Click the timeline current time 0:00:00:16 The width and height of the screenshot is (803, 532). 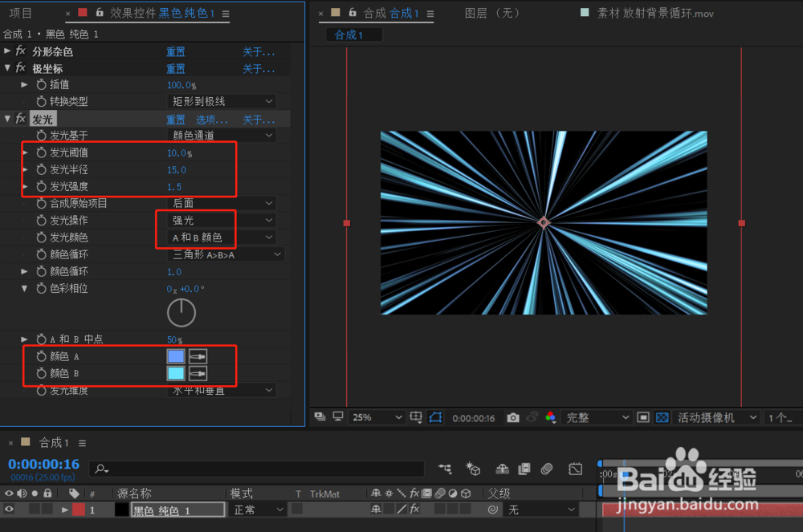[x=44, y=464]
